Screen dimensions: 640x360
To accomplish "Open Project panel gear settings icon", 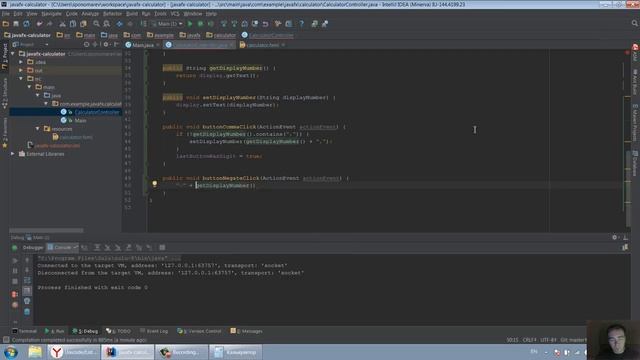I will 106,44.
